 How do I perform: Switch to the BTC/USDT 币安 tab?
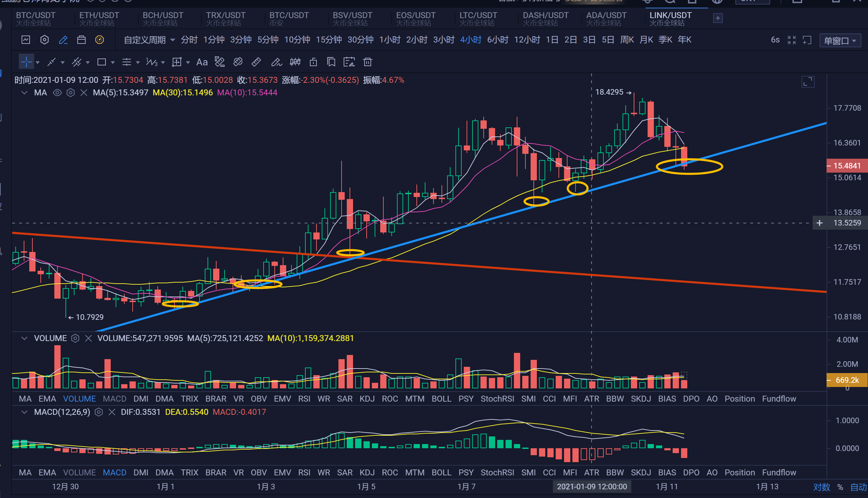tap(289, 19)
